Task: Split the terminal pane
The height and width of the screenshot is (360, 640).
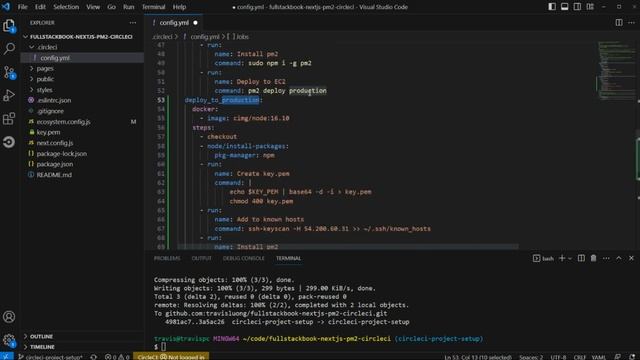Action: (x=581, y=258)
